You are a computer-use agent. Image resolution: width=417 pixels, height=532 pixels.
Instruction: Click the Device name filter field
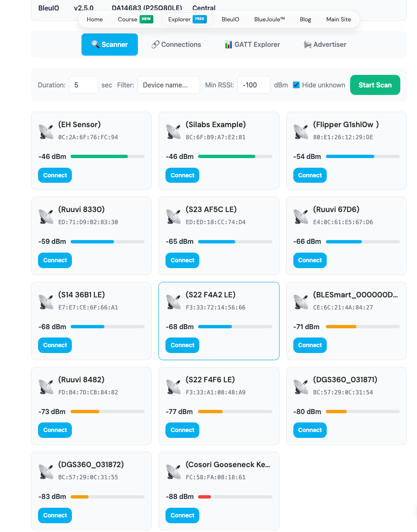[x=169, y=85]
